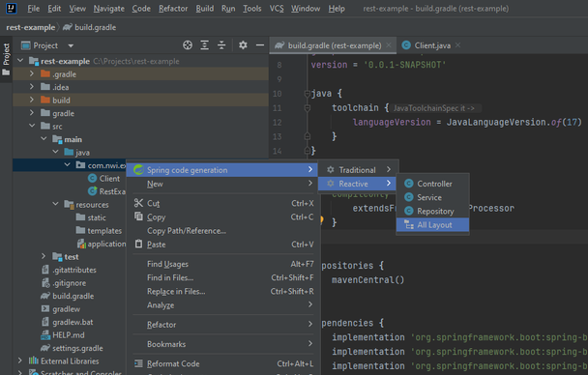The image size is (588, 375).
Task: Click the locate file target icon in Project panel
Action: coord(188,45)
